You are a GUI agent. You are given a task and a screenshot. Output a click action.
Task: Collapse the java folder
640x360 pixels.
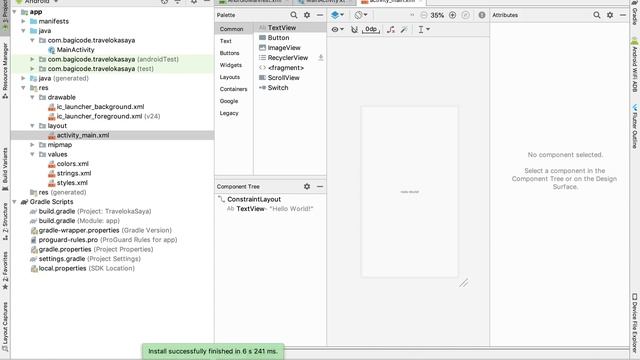pyautogui.click(x=24, y=31)
